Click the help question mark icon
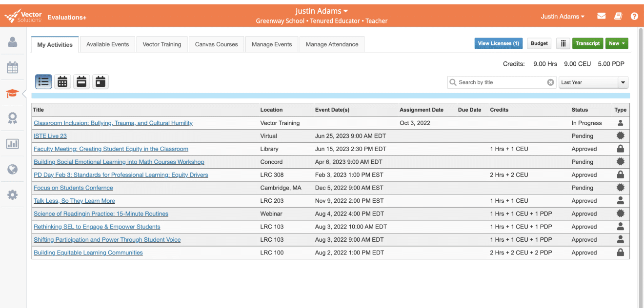 tap(634, 17)
